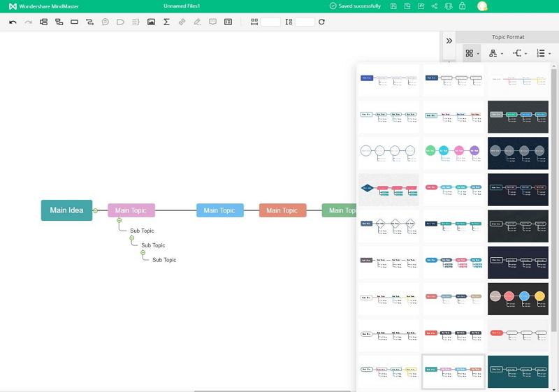Viewport: 559px width, 392px height.
Task: Expand the connector style dropdown
Action: tap(520, 53)
